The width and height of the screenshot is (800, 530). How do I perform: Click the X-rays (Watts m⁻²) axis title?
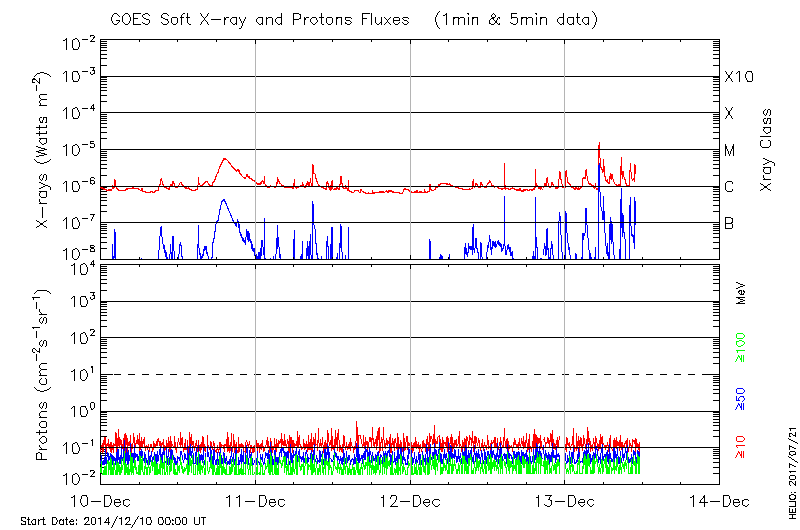[43, 150]
